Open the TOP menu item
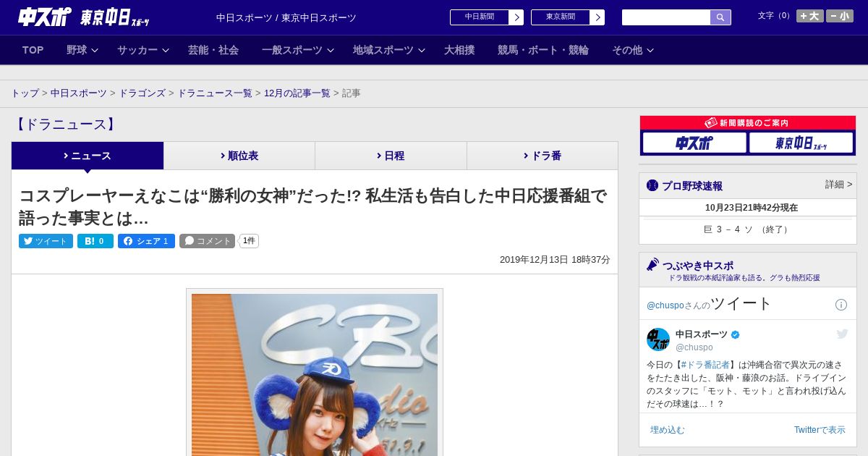The width and height of the screenshot is (868, 456). tap(33, 50)
